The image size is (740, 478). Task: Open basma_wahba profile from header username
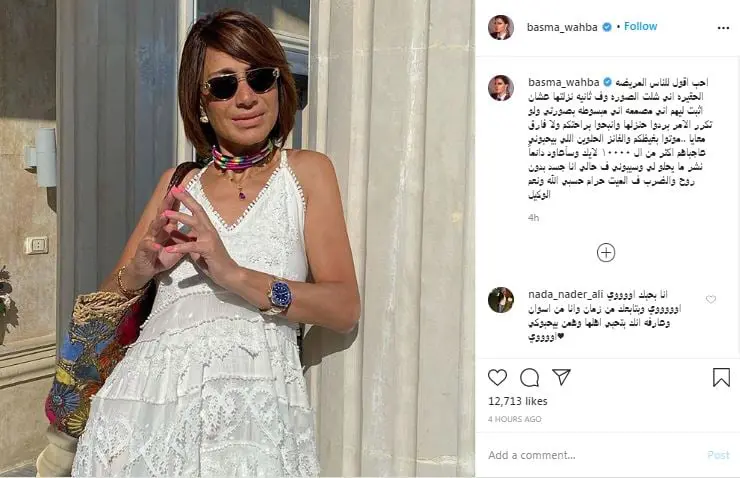(x=562, y=27)
